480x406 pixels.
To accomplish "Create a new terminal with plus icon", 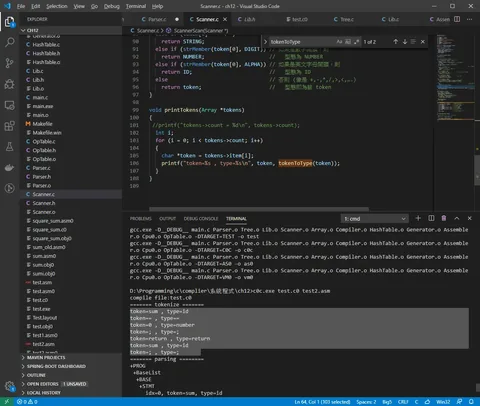I will click(418, 218).
